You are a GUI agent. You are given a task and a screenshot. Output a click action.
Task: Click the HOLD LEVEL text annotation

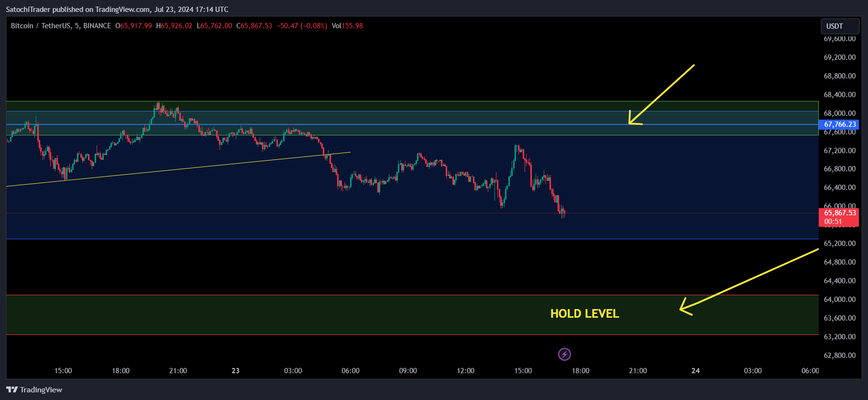(x=584, y=314)
